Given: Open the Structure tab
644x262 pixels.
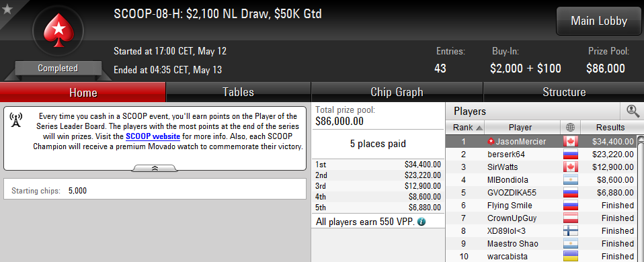Looking at the screenshot, I should (x=564, y=92).
